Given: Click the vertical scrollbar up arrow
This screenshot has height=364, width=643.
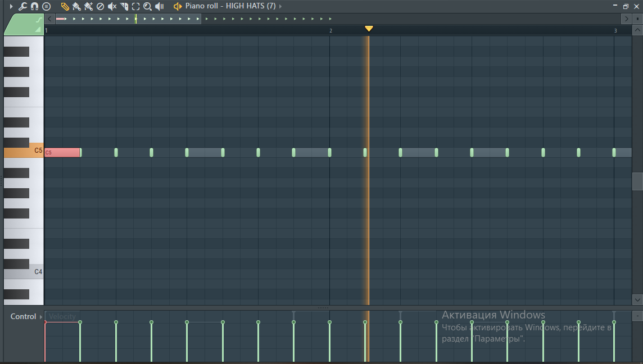Looking at the screenshot, I should click(x=637, y=30).
